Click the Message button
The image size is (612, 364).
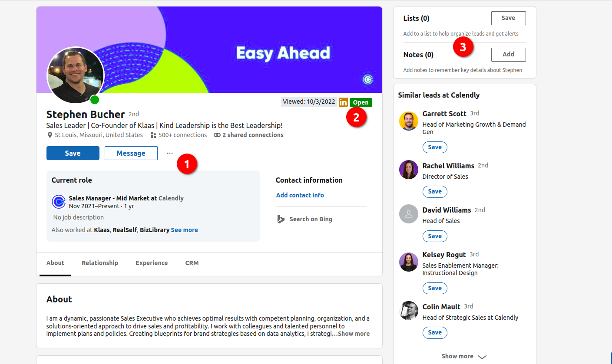pos(131,153)
